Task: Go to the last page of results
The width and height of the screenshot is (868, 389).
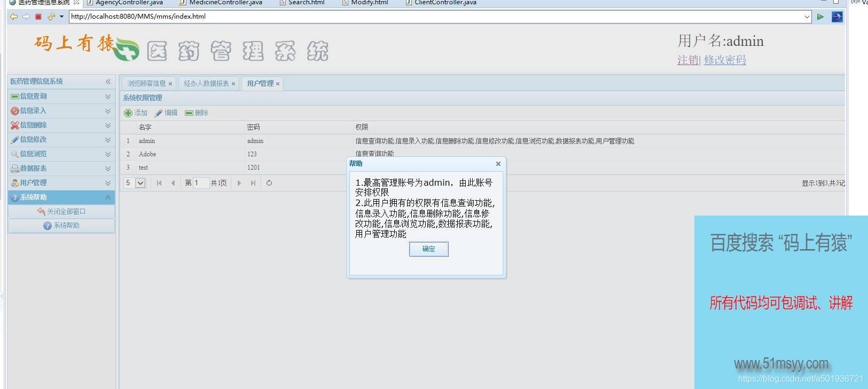Action: 253,183
